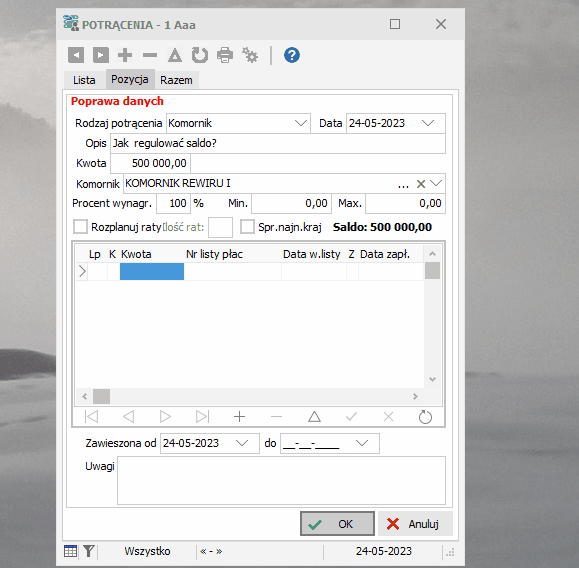Image resolution: width=579 pixels, height=568 pixels.
Task: Select the Pozycja tab
Action: (130, 79)
